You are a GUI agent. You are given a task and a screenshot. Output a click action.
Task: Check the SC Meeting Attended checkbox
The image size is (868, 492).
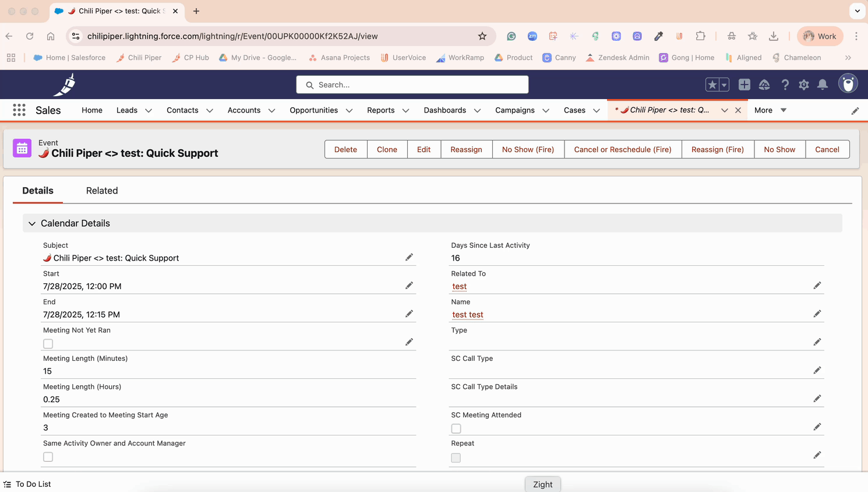pyautogui.click(x=456, y=429)
